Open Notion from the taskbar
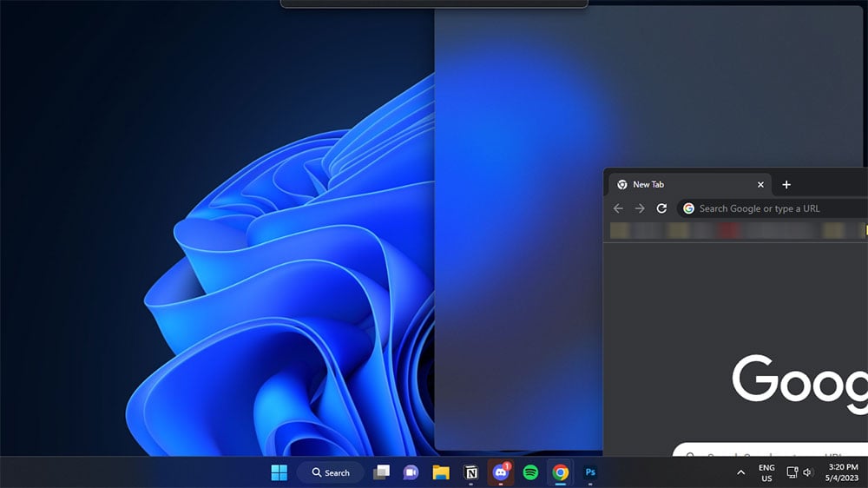This screenshot has width=868, height=488. [470, 472]
